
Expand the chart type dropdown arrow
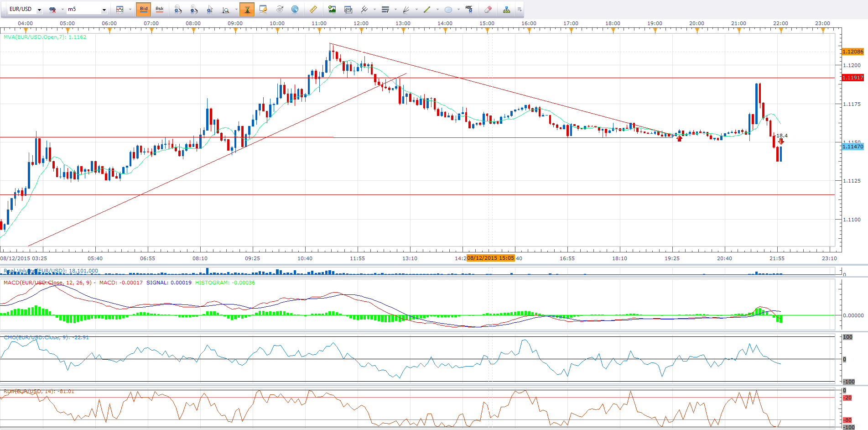point(130,10)
